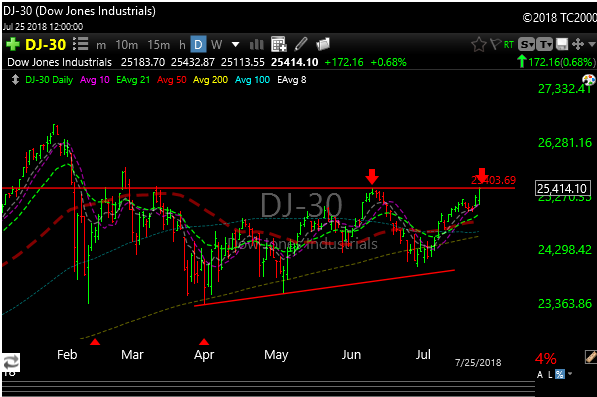The image size is (597, 397).
Task: Switch to the Weekly 'W' timeframe
Action: click(216, 45)
